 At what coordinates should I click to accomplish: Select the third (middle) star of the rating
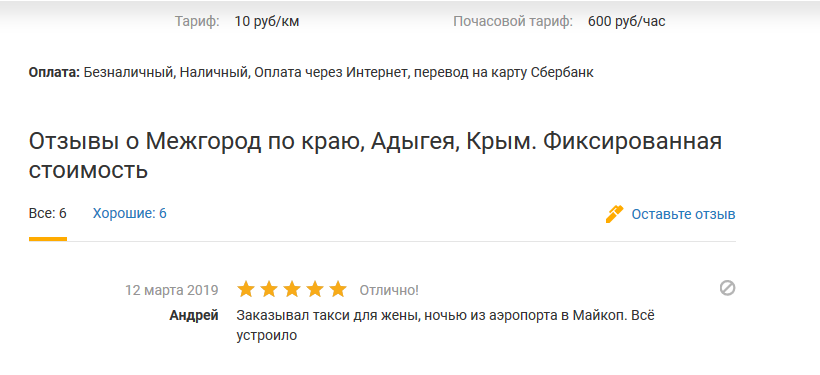[x=292, y=289]
